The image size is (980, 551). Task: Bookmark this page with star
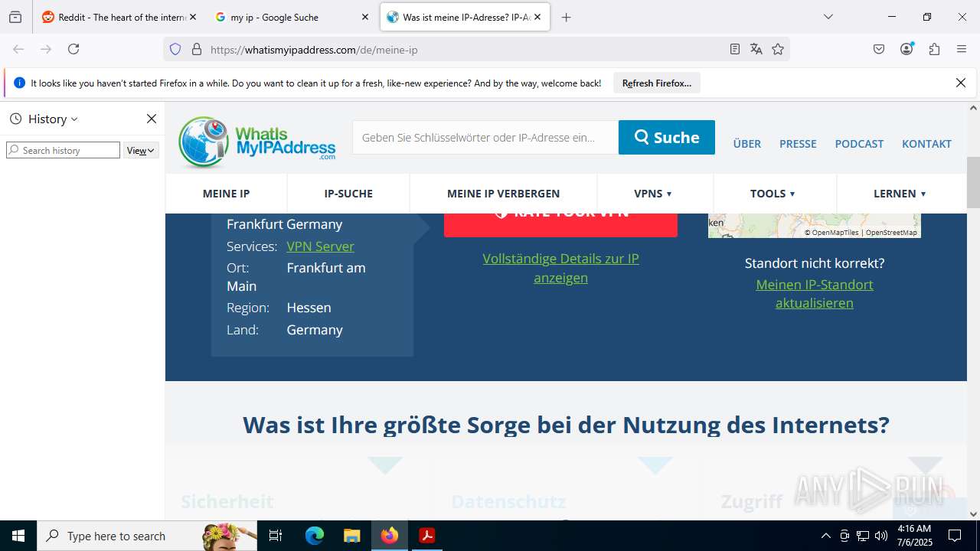click(778, 49)
